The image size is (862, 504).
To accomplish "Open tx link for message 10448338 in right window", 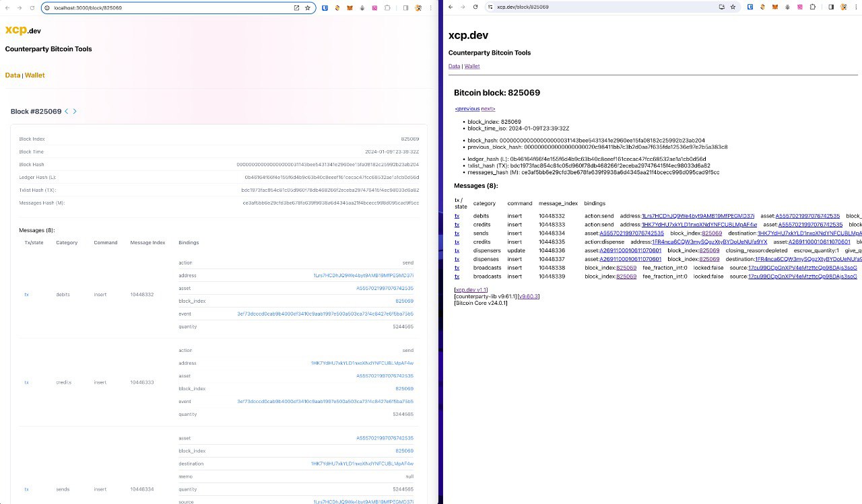I will coord(457,268).
